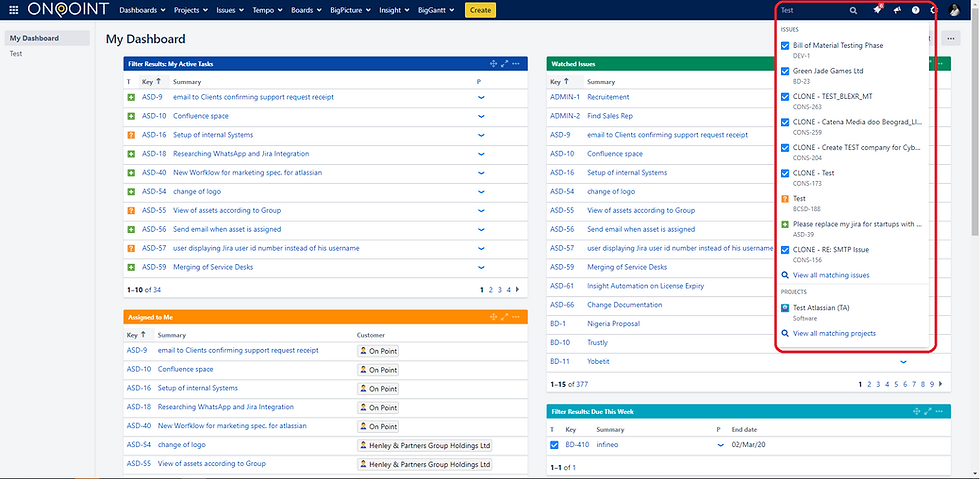The image size is (980, 479).
Task: Click orange icon for Test BCSD-188 result
Action: click(x=785, y=199)
